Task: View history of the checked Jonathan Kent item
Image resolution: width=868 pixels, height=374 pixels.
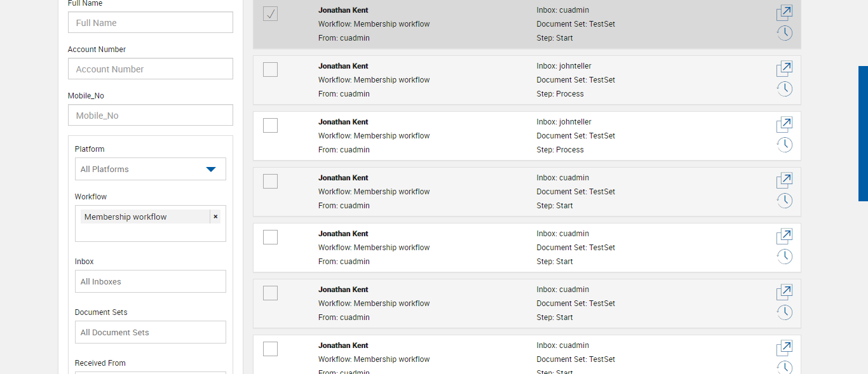Action: click(x=785, y=33)
